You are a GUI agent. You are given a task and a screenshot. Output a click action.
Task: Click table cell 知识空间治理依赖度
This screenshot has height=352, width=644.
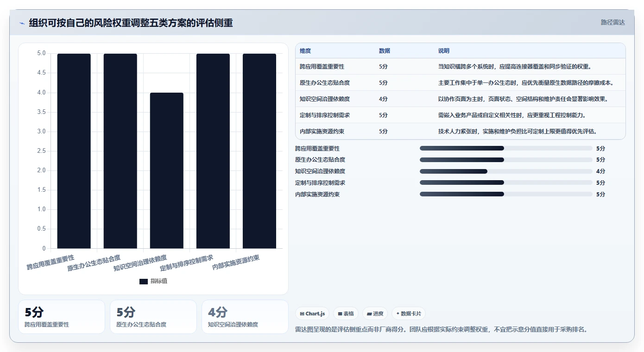pos(325,99)
